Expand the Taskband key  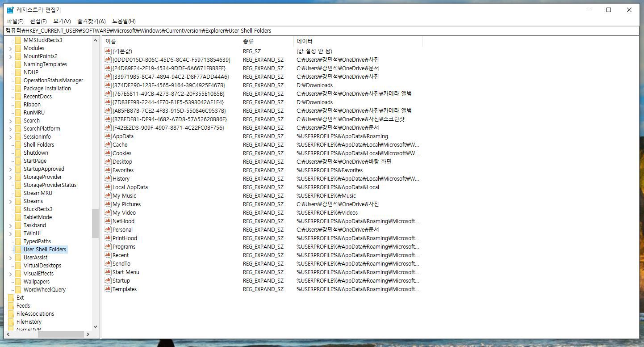[11, 225]
